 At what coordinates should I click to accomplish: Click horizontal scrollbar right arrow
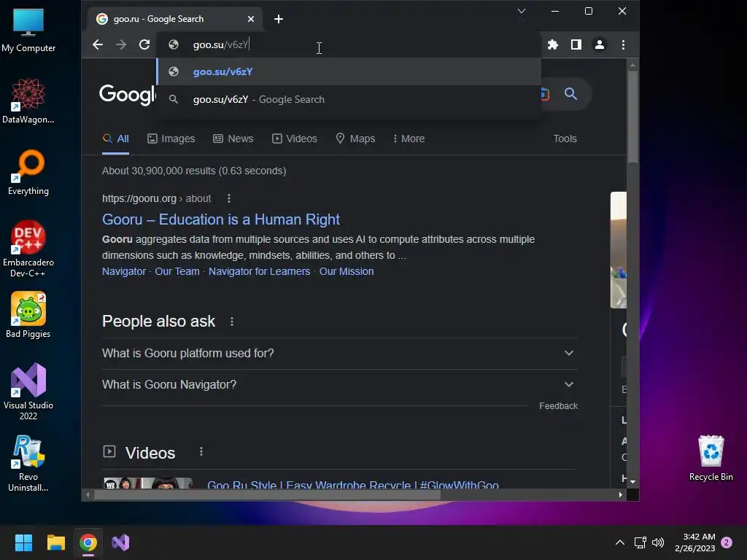(620, 495)
